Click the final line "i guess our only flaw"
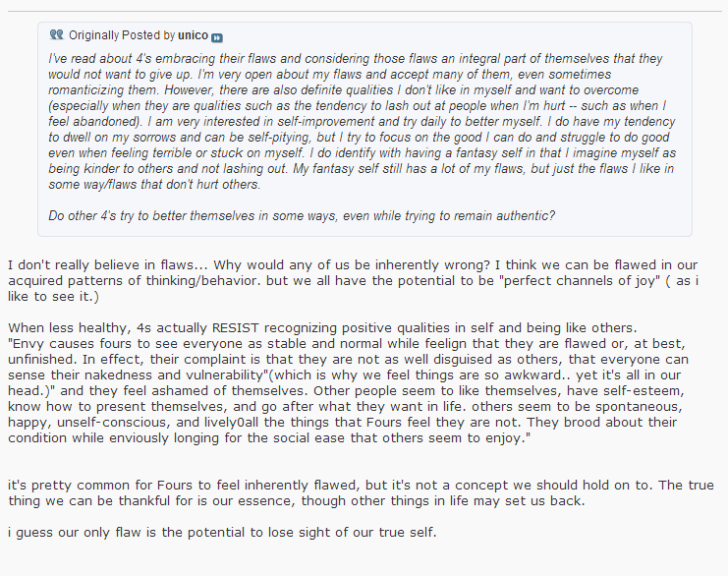 click(x=222, y=533)
